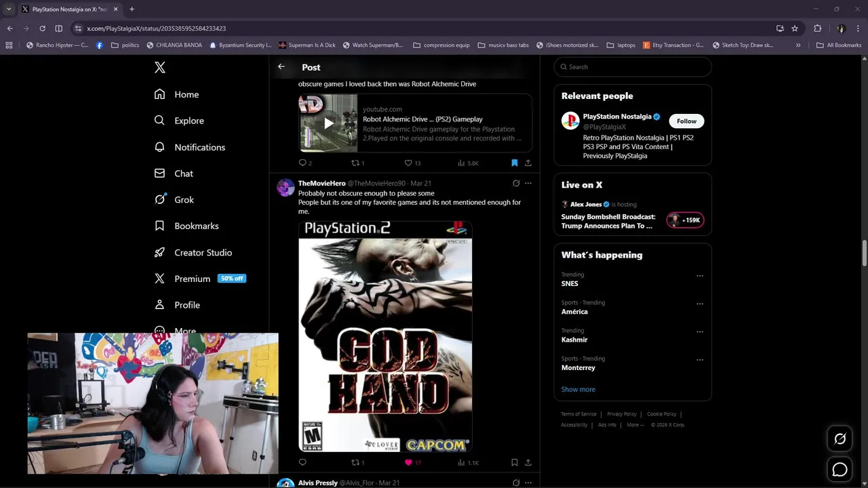Open Chrome extensions puzzle icon
The image size is (868, 488).
pyautogui.click(x=817, y=28)
